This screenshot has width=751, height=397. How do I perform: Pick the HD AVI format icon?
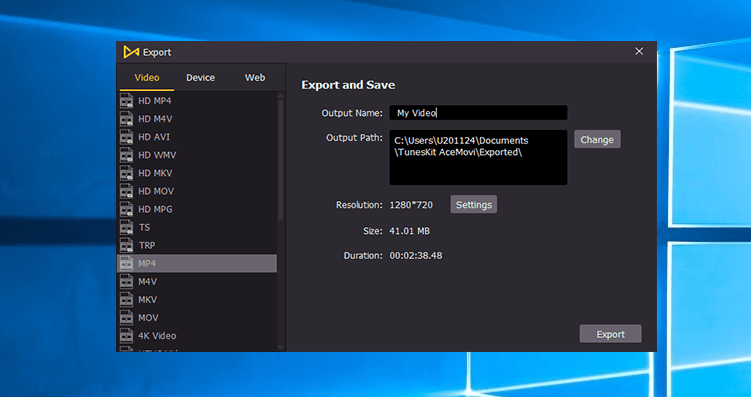coord(126,137)
